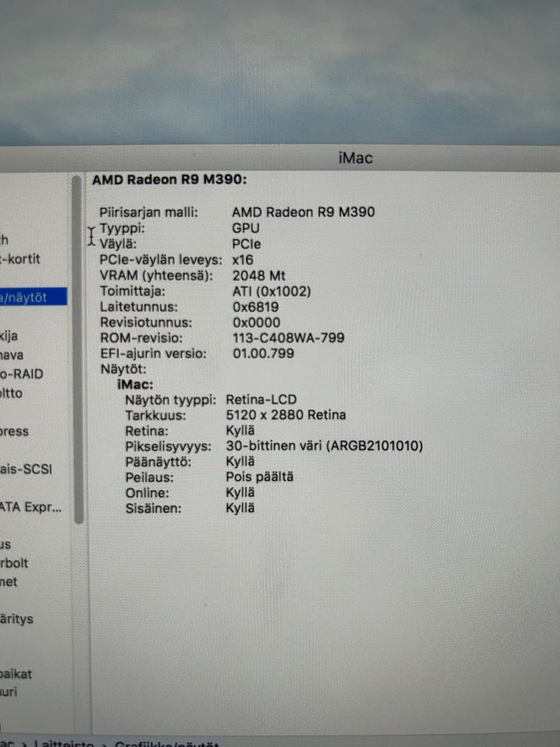
Task: Click 'Kyllä' in the Sisäinen row
Action: [240, 508]
